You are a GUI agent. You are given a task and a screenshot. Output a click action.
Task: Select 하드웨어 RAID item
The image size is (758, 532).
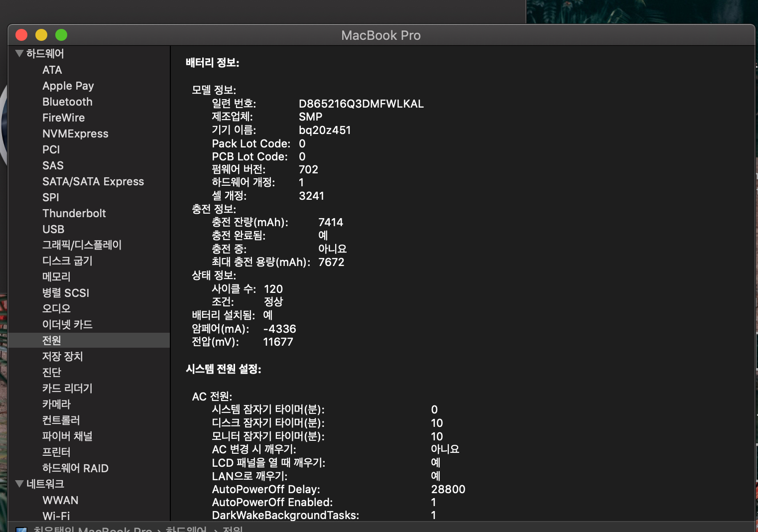75,468
